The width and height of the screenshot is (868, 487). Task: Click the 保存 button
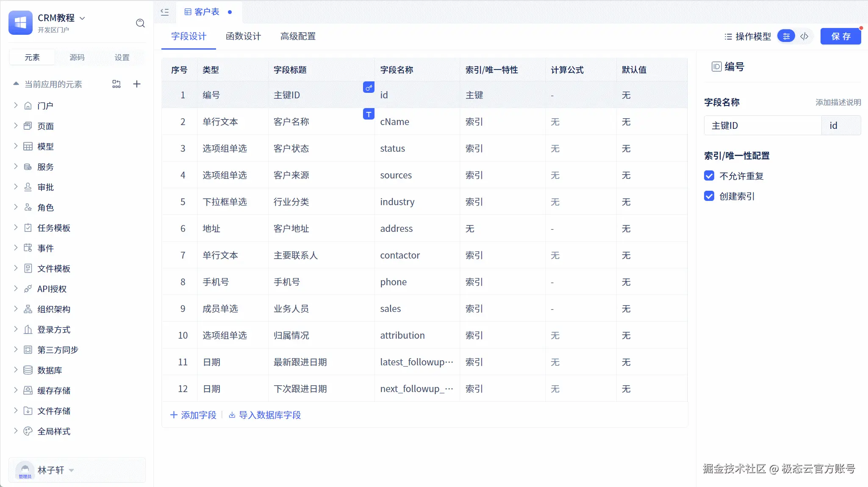[840, 36]
